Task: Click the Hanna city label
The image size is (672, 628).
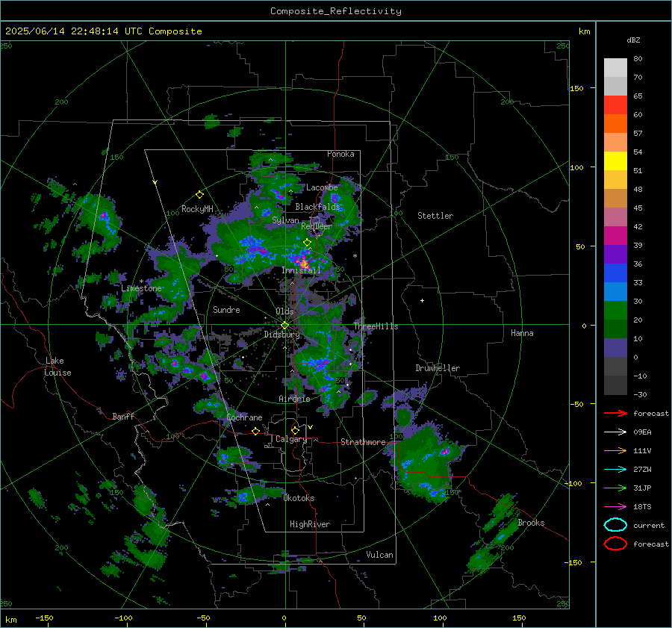Action: click(522, 333)
